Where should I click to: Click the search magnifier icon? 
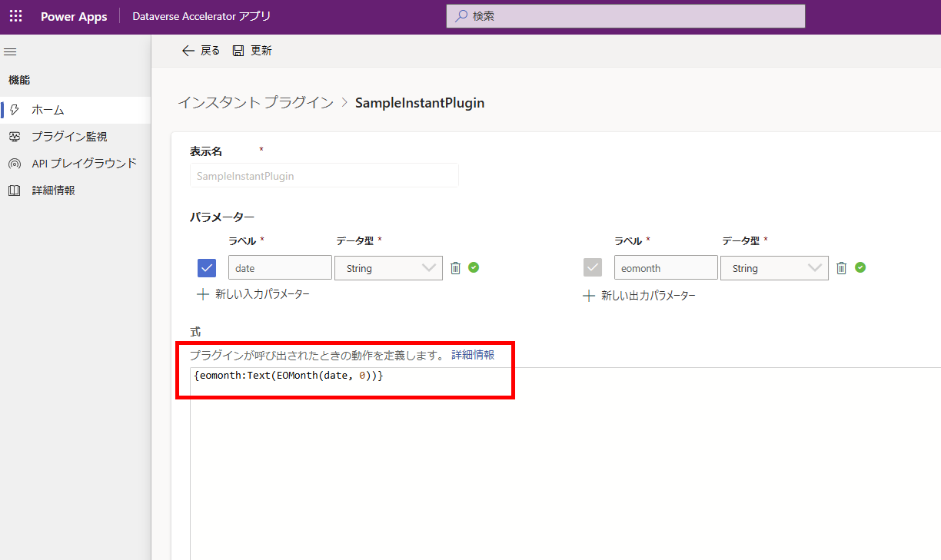point(461,16)
